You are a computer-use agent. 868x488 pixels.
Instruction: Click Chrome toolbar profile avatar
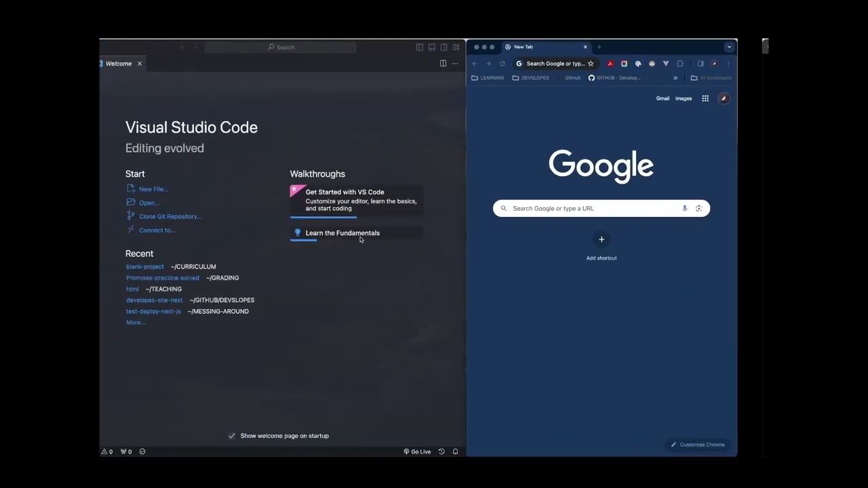point(714,64)
